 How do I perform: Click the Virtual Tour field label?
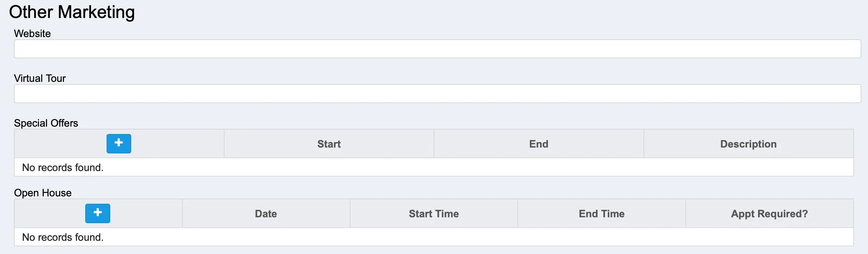40,78
